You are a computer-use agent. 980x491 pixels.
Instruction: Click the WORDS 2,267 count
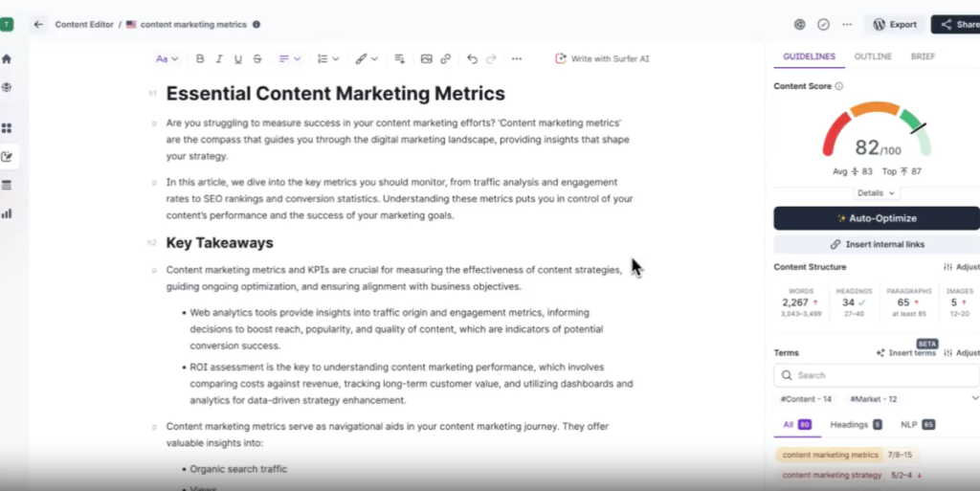tap(801, 302)
